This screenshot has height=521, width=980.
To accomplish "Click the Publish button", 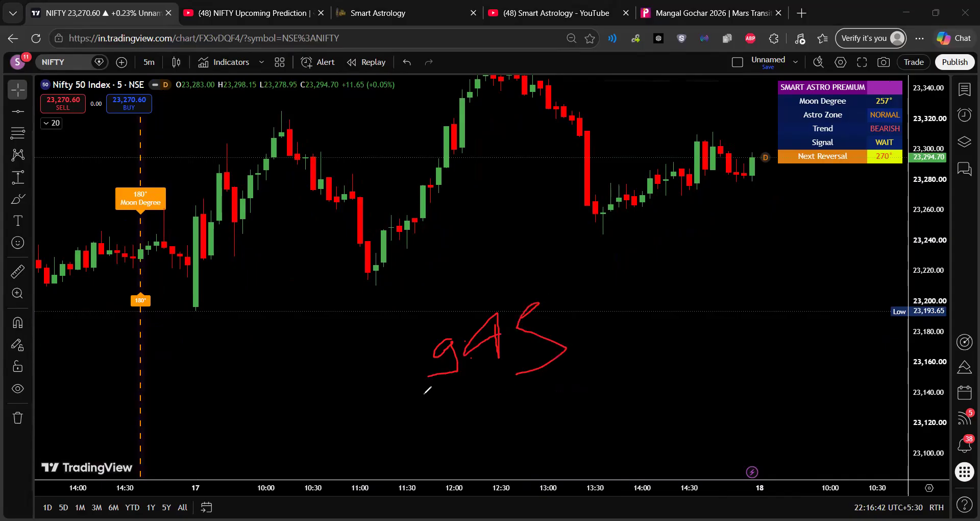I will point(954,62).
